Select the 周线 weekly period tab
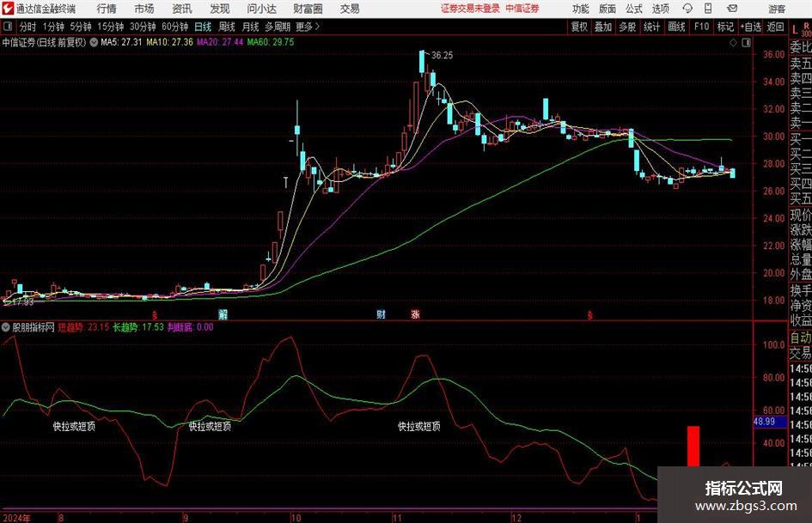Screen dimensions: 812x523 coord(227,27)
